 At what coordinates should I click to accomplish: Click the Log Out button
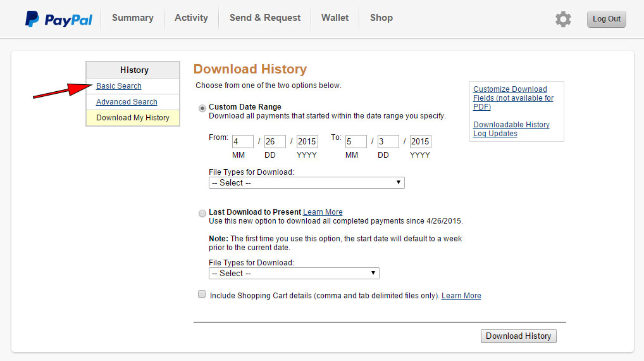click(x=606, y=19)
